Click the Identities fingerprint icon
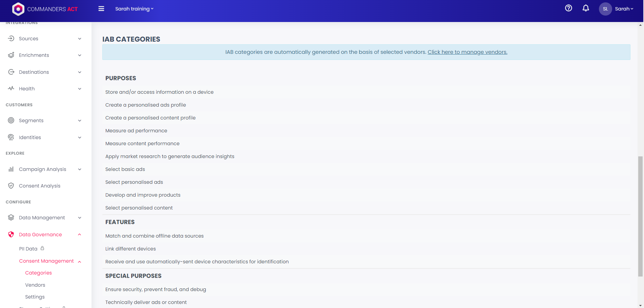 pyautogui.click(x=11, y=137)
